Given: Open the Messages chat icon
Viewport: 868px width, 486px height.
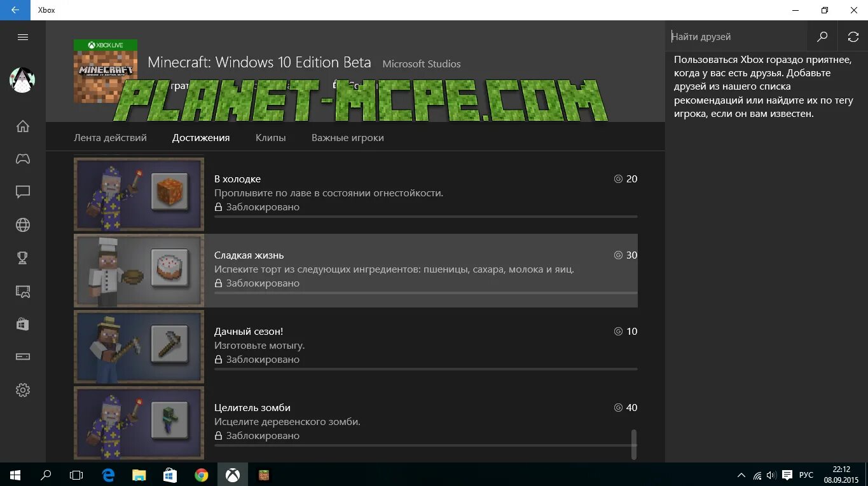Looking at the screenshot, I should coord(23,192).
